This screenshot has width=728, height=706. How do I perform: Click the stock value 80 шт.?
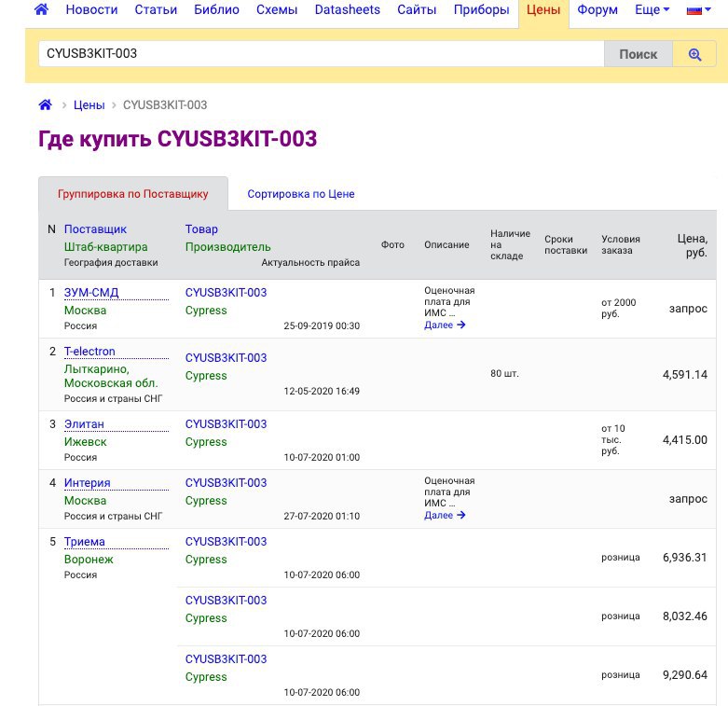504,373
